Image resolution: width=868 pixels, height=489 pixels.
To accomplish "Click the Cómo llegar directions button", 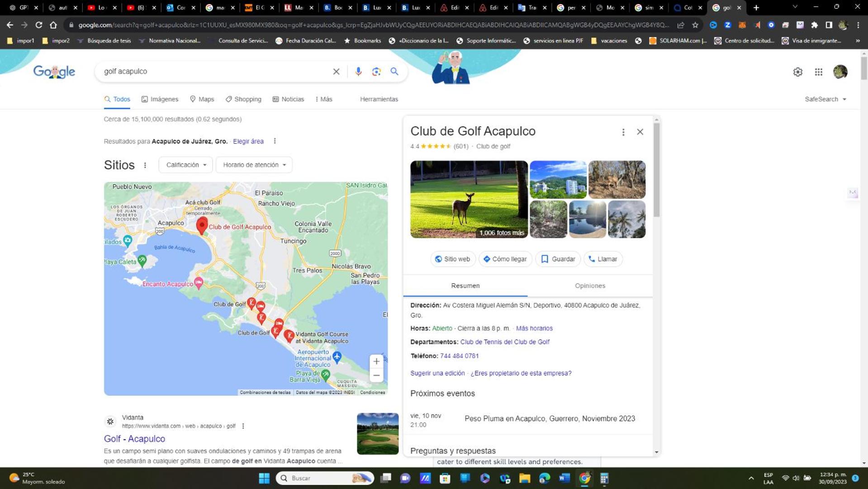I will [x=505, y=259].
